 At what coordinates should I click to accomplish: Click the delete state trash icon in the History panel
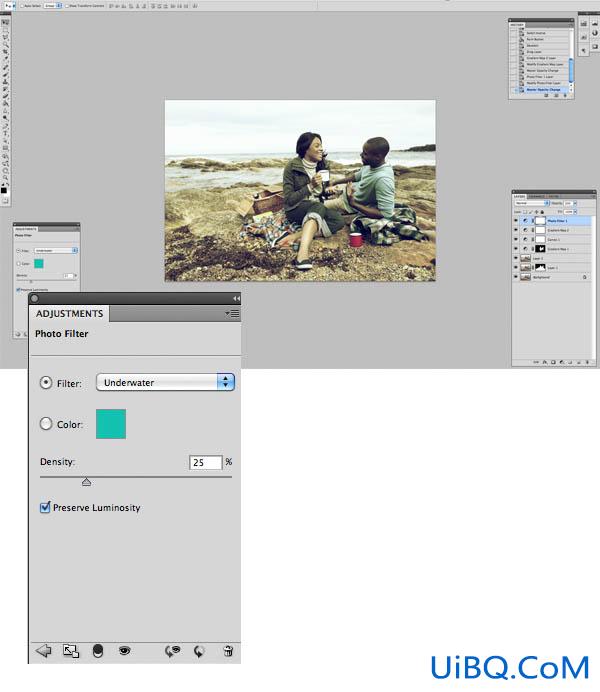click(x=565, y=95)
